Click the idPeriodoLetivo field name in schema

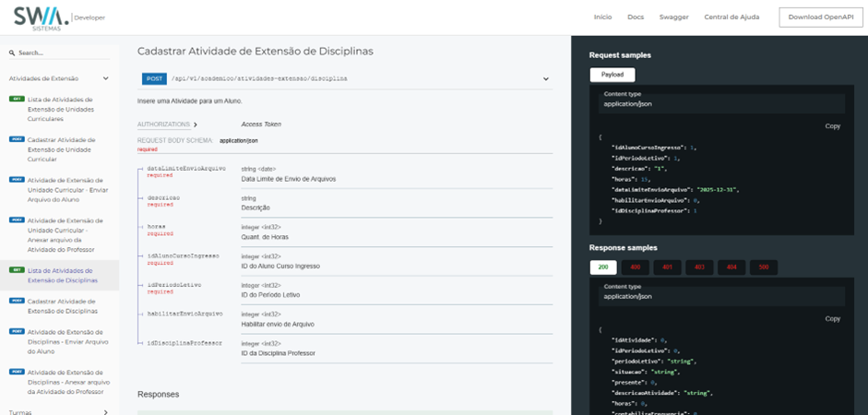pyautogui.click(x=173, y=285)
